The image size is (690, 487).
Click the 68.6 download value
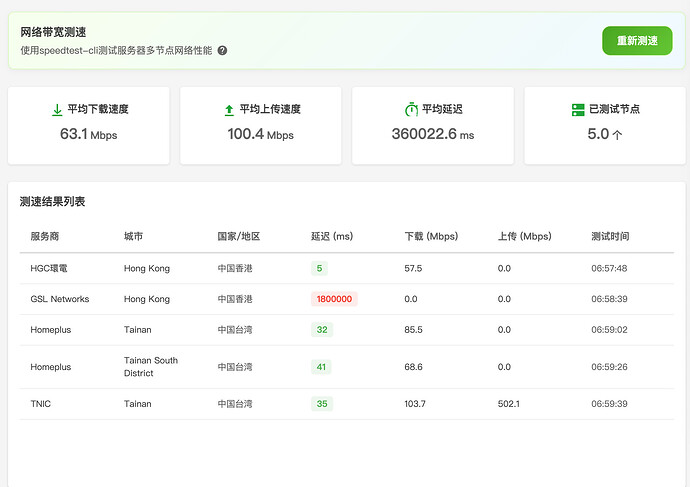[x=413, y=367]
